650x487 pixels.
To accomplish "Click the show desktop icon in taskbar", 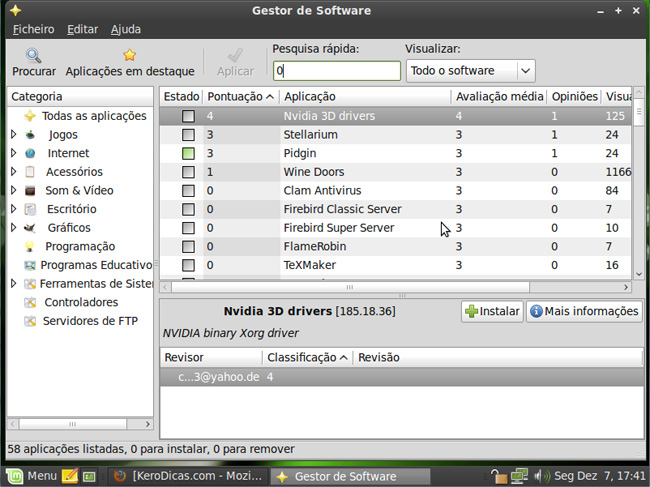I will [89, 477].
